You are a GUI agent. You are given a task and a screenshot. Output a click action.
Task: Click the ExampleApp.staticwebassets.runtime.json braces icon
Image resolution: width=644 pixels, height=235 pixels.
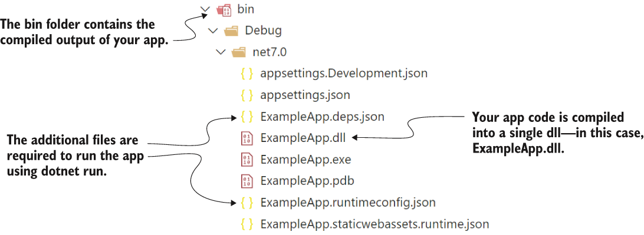click(247, 224)
